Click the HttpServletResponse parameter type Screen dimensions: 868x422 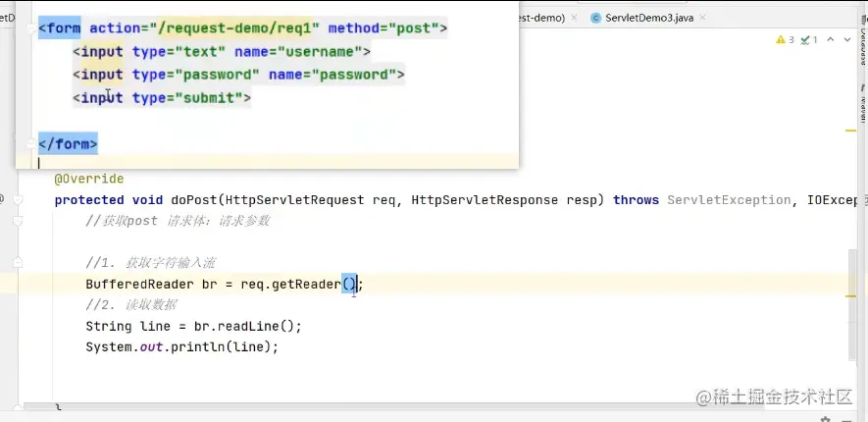(x=485, y=200)
